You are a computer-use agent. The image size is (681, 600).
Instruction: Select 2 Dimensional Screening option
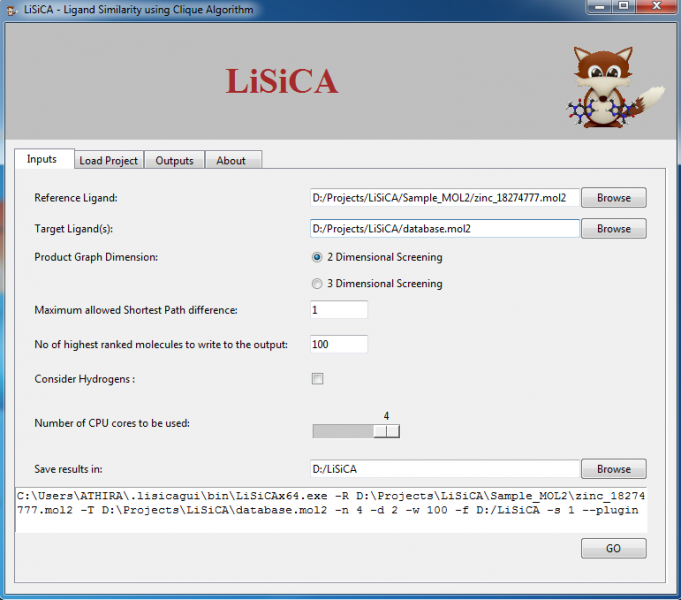[318, 257]
